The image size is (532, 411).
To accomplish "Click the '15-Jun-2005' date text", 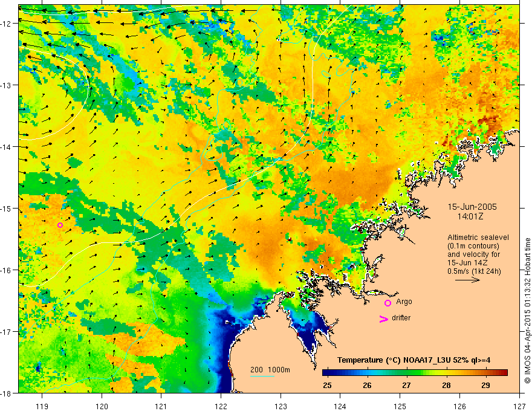I will tap(472, 207).
